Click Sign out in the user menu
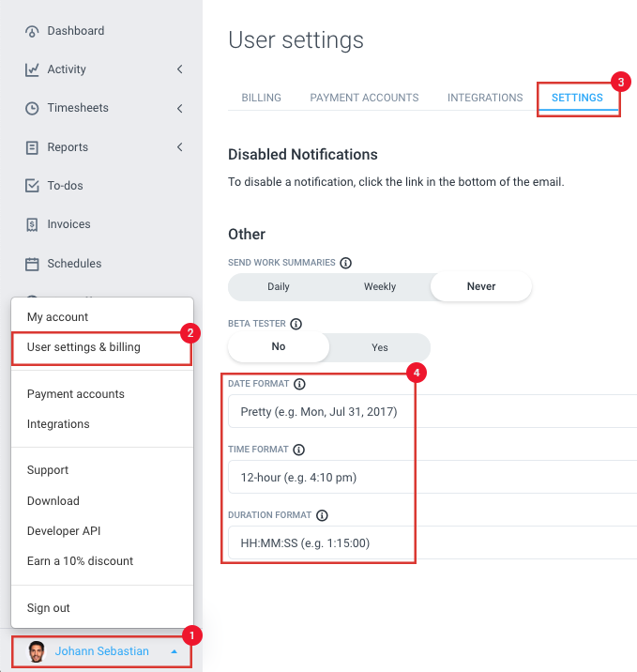Viewport: 637px width, 672px height. 49,608
